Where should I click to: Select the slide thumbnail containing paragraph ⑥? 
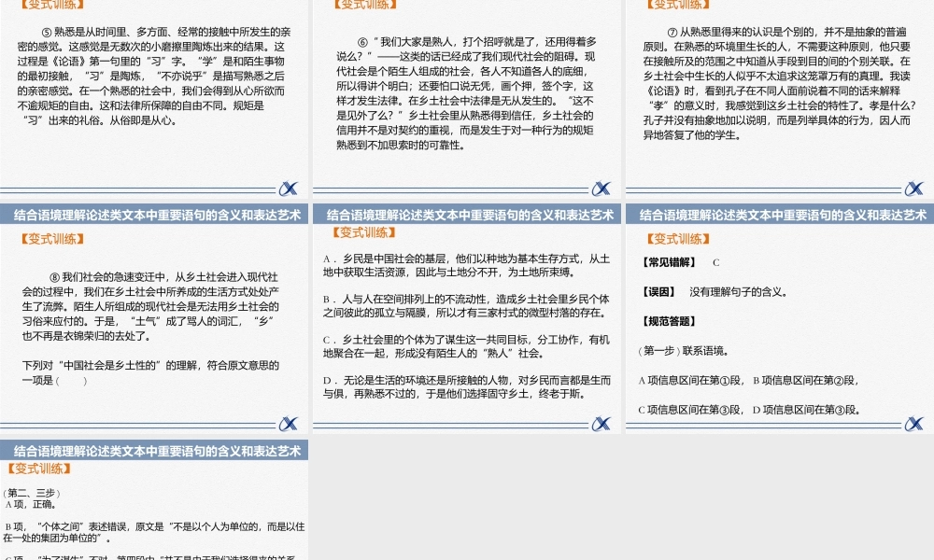pyautogui.click(x=467, y=99)
